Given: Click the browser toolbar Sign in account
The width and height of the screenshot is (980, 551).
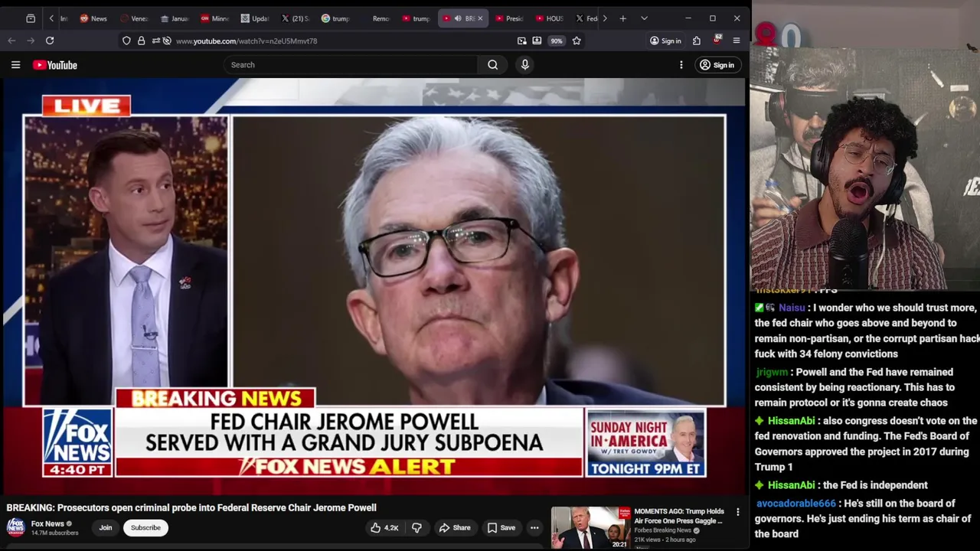Looking at the screenshot, I should click(665, 41).
